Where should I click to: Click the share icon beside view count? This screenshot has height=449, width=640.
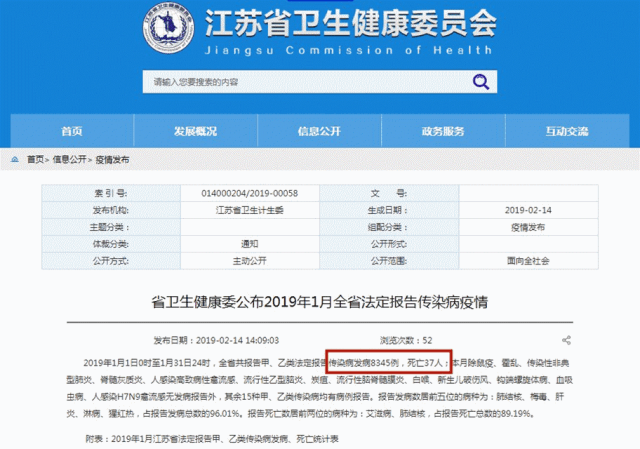(x=567, y=340)
